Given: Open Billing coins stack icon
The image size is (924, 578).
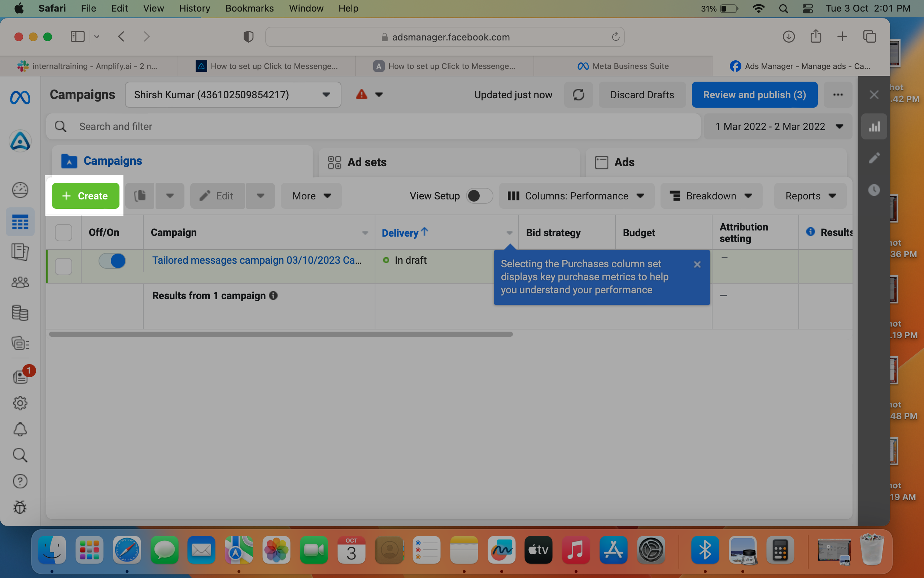Looking at the screenshot, I should pos(20,313).
